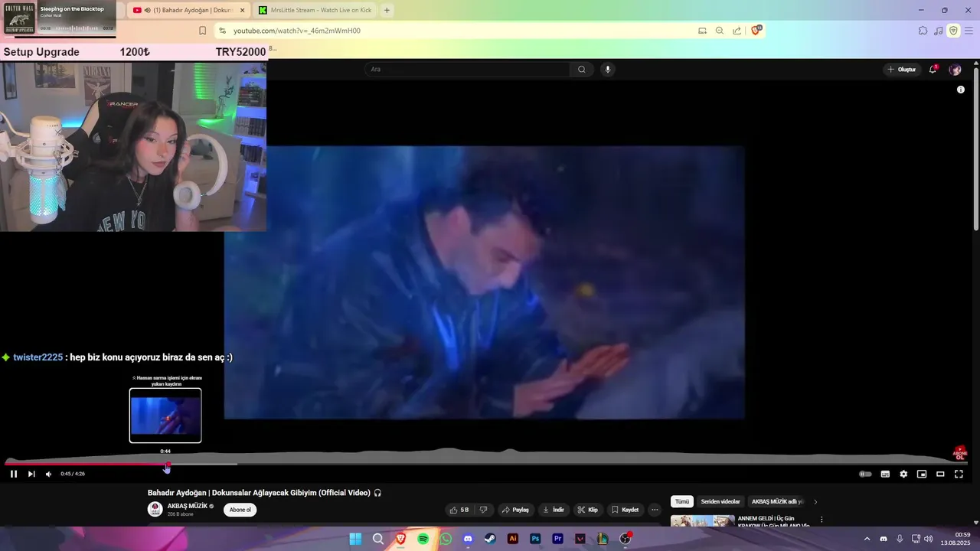
Task: Select the AKBAŞ MÜZİK adlı chip
Action: click(x=777, y=502)
